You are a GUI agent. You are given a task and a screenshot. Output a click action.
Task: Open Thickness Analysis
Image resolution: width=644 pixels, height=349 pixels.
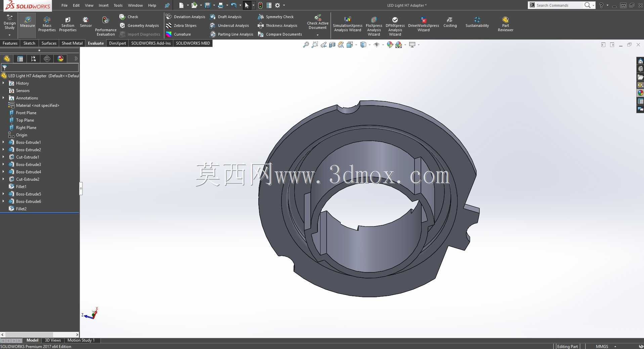pyautogui.click(x=277, y=26)
